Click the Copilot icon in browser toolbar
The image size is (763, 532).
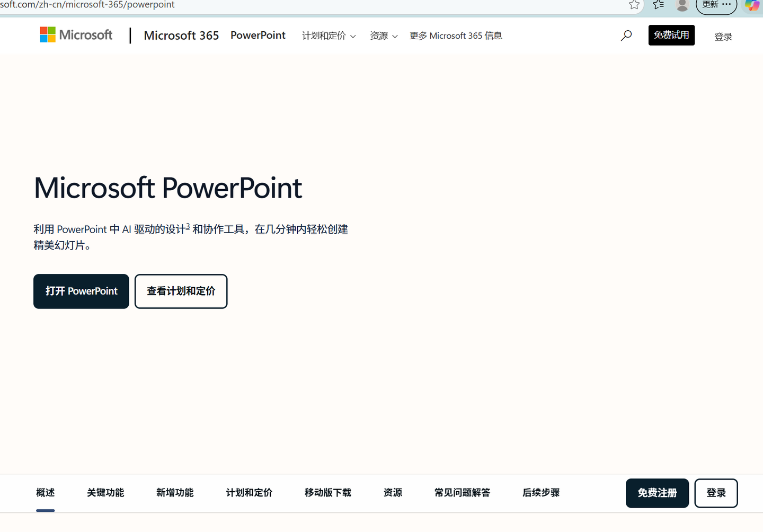pos(752,5)
